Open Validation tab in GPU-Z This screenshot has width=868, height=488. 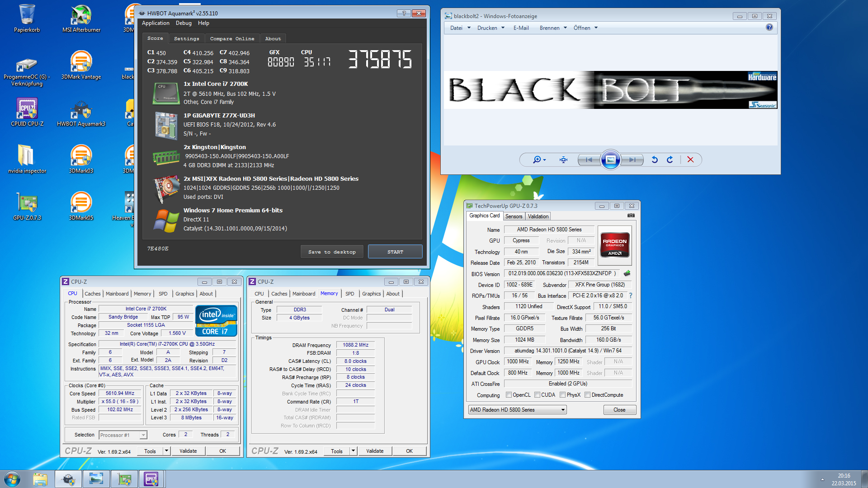point(538,216)
